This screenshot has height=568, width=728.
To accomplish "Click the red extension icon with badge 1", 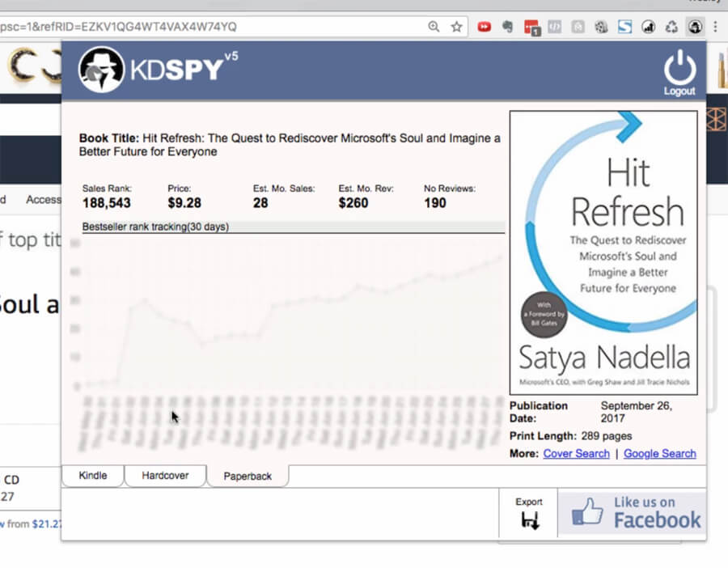I will (531, 28).
